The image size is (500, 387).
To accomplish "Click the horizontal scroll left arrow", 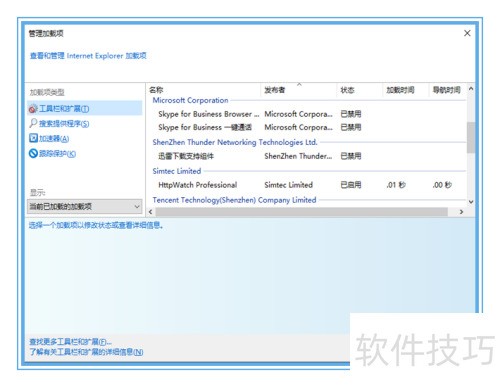I will click(151, 212).
